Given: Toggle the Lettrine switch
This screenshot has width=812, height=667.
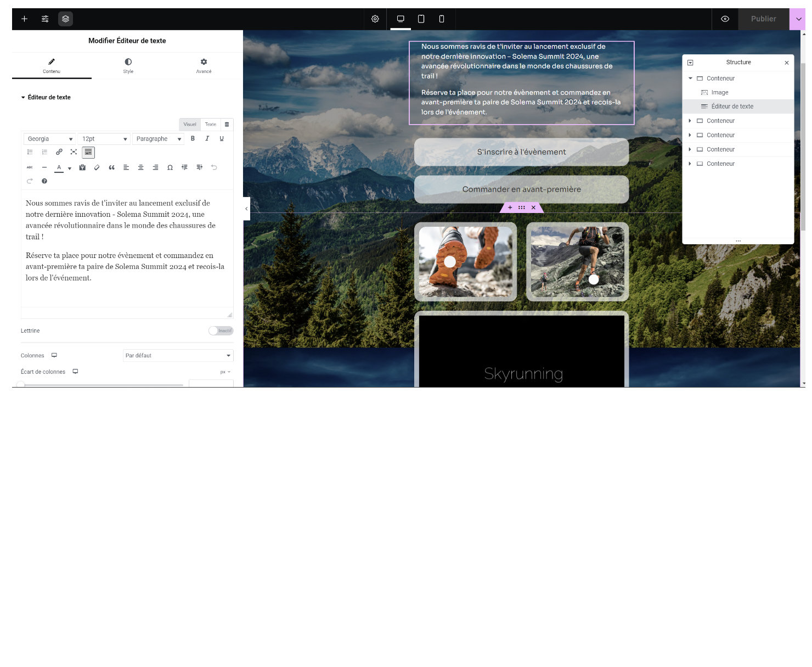Looking at the screenshot, I should click(221, 330).
